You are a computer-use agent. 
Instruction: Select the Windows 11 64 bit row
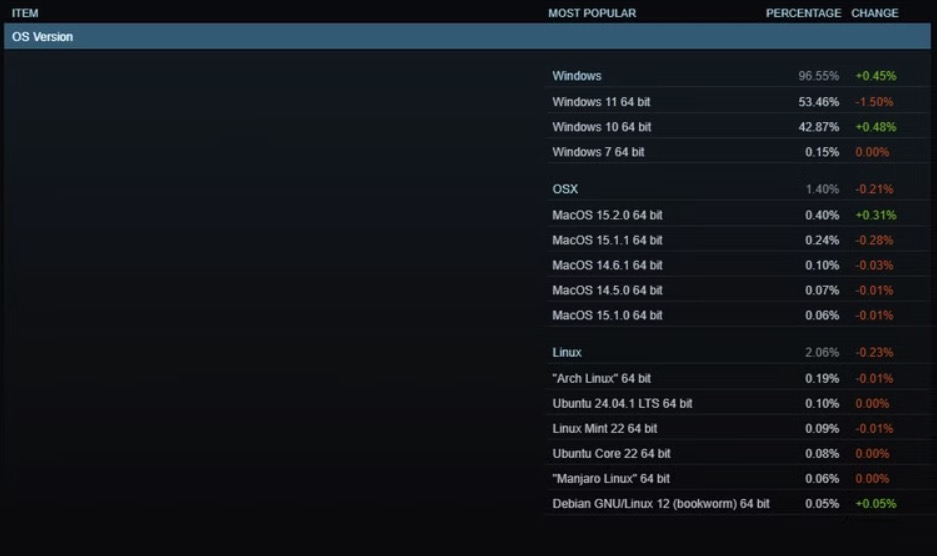click(737, 102)
